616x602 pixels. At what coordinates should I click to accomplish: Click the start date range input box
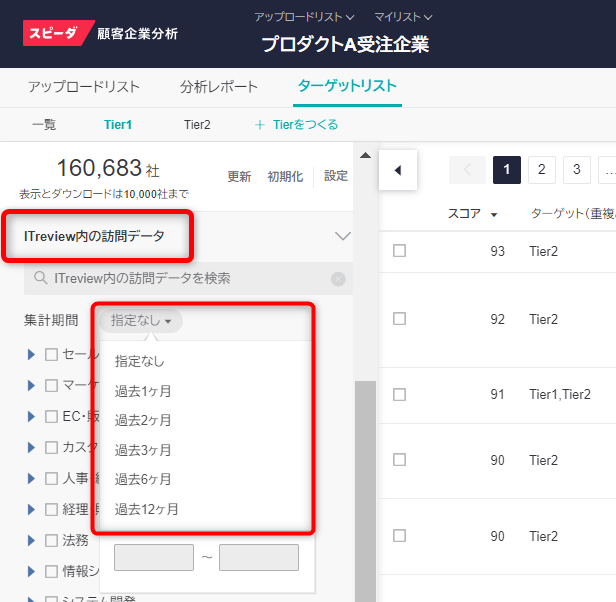click(153, 557)
